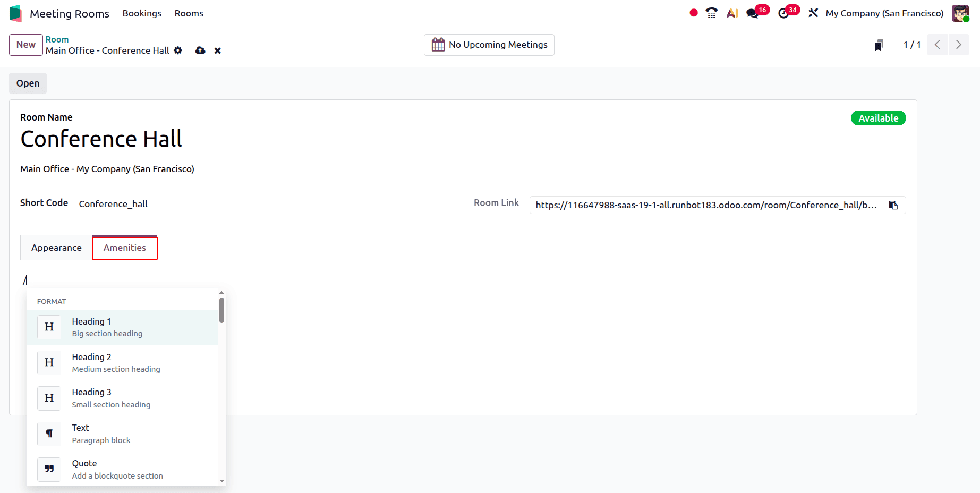The height and width of the screenshot is (493, 980).
Task: Follow the Room breadcrumb link
Action: [x=57, y=39]
